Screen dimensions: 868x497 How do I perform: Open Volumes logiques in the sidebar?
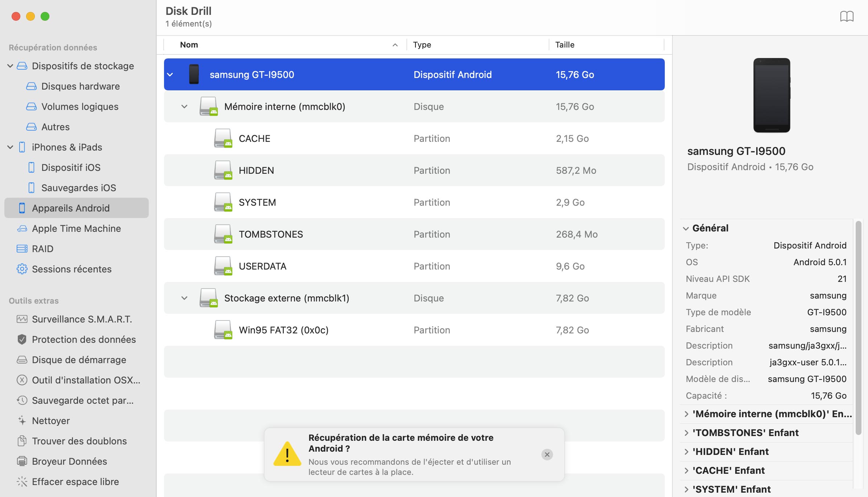coord(77,107)
